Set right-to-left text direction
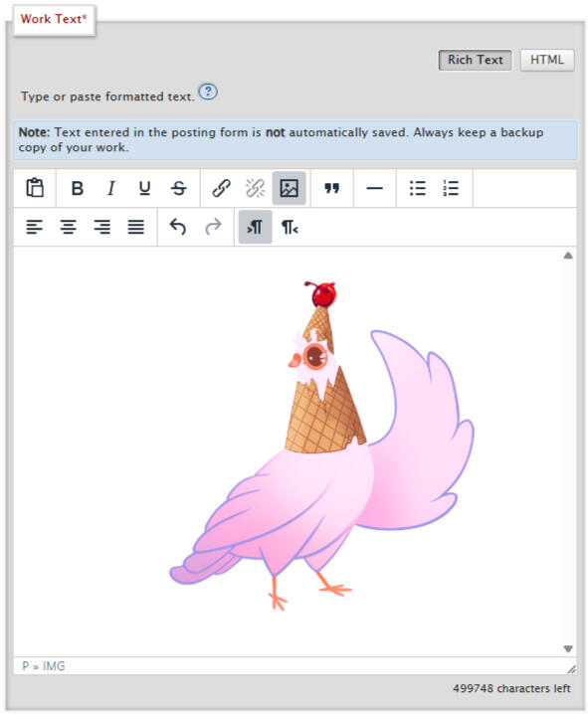Screen dimensions: 588x714 [290, 227]
